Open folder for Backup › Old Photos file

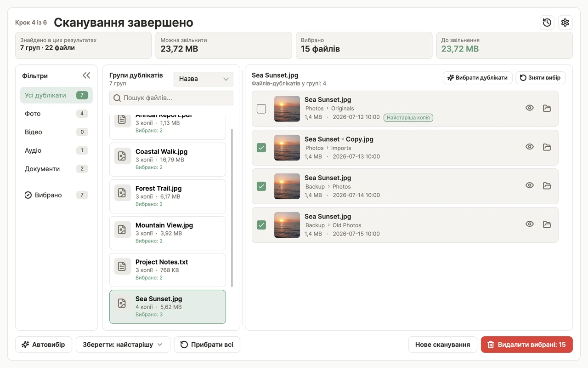(547, 224)
